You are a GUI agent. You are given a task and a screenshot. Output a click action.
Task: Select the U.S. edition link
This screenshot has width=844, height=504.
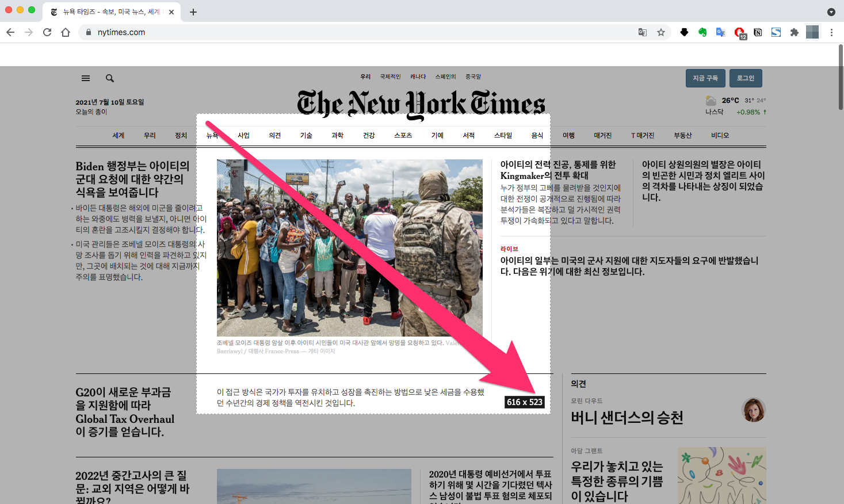pos(365,77)
